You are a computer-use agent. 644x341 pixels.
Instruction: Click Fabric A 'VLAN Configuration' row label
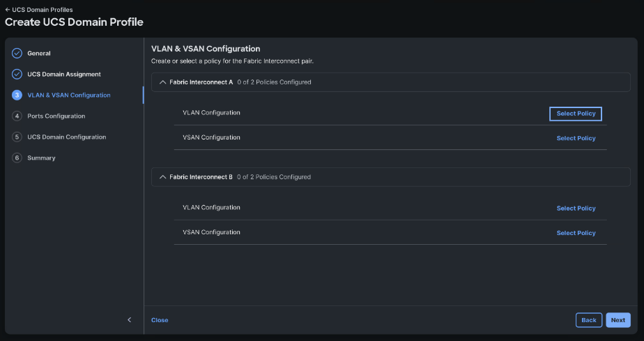click(211, 112)
